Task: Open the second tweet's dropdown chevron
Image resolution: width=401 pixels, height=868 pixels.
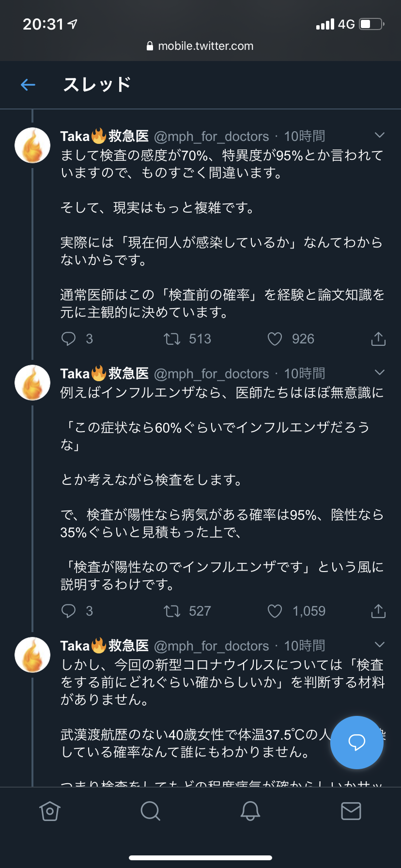Action: pyautogui.click(x=380, y=372)
